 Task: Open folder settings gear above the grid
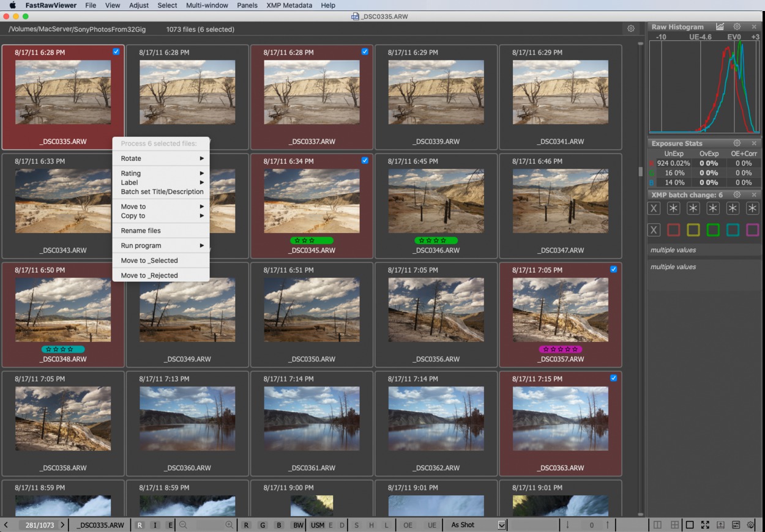(631, 29)
